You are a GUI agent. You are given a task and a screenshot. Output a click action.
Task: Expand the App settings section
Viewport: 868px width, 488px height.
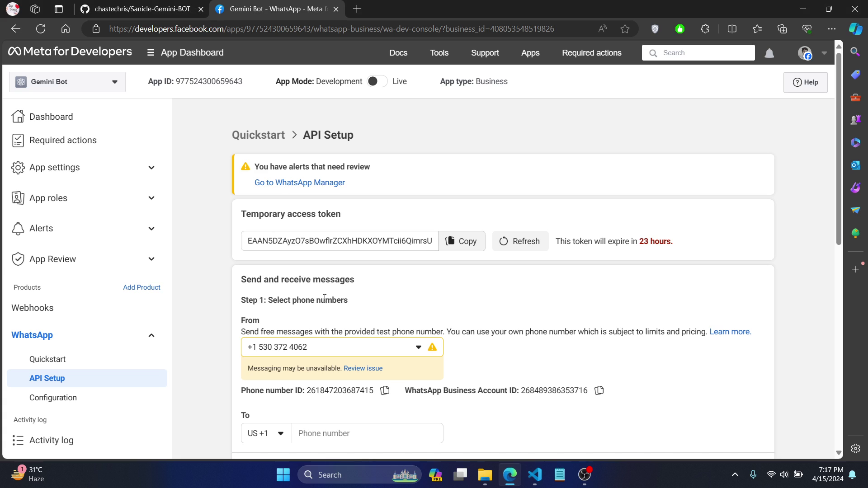151,168
